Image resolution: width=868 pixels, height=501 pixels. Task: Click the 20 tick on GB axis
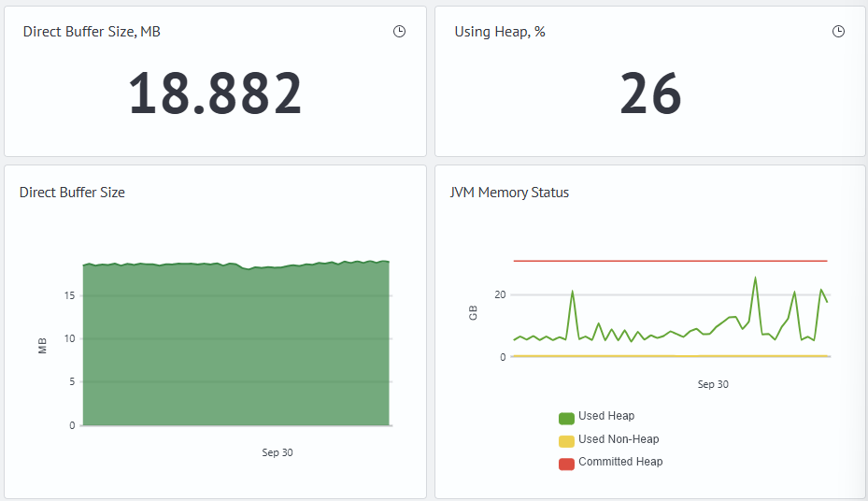(501, 295)
